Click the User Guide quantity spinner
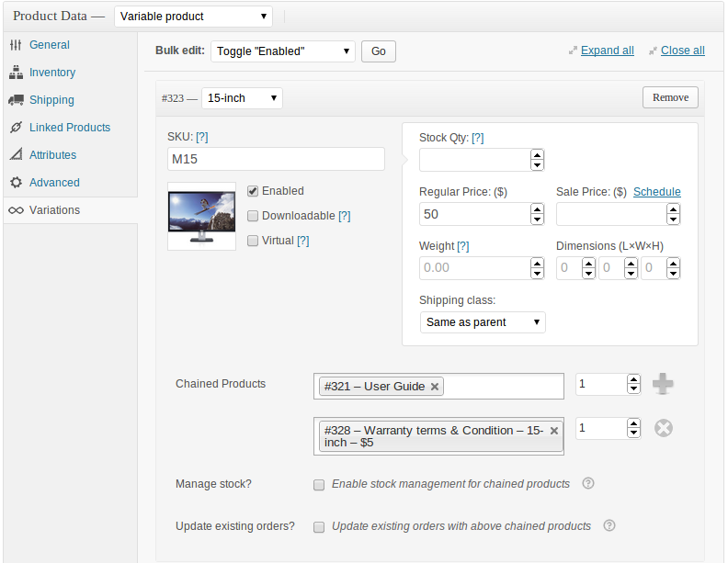728x563 pixels. pyautogui.click(x=633, y=384)
